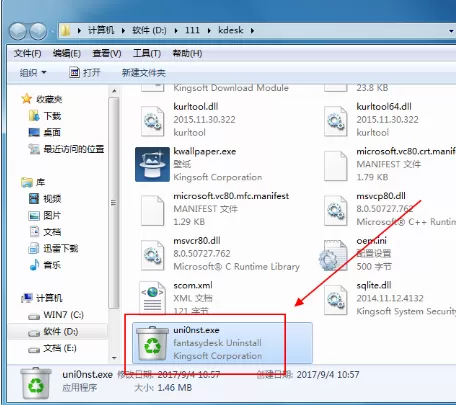Click the Kingsoft Download Module entry

point(231,88)
